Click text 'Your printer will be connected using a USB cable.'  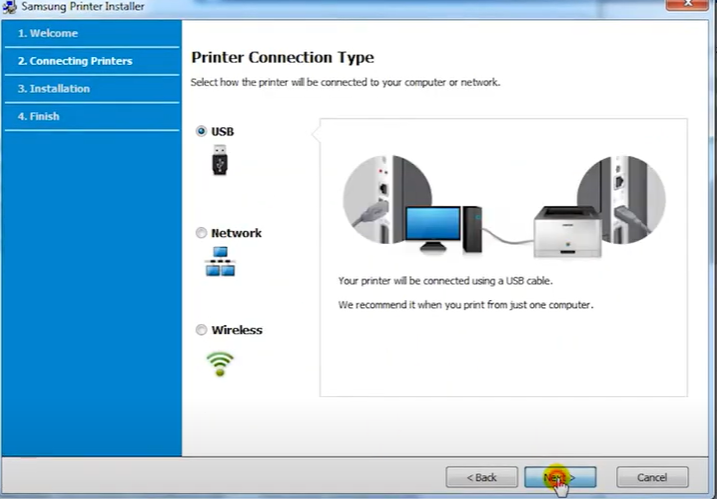pyautogui.click(x=445, y=281)
